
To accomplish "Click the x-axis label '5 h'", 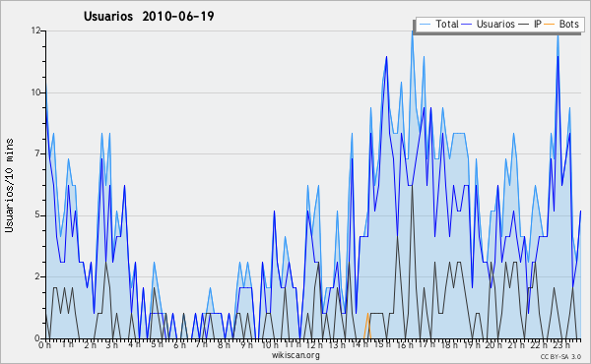I will click(158, 344).
